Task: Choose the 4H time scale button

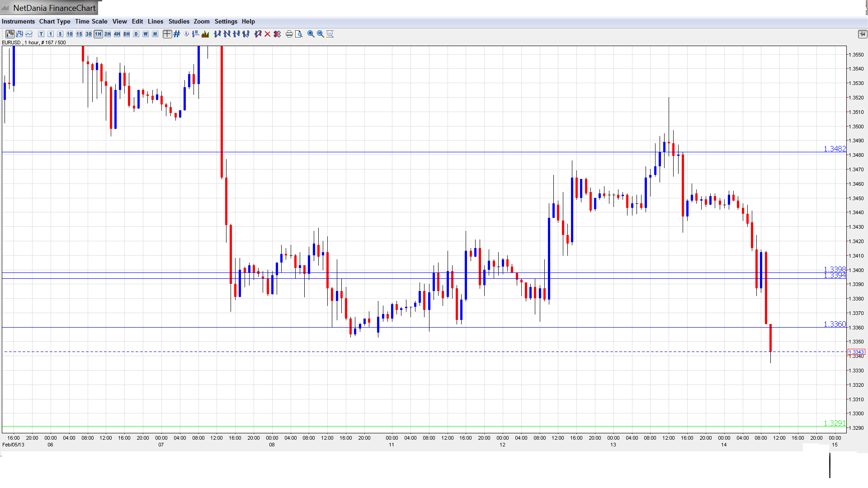Action: tap(117, 34)
